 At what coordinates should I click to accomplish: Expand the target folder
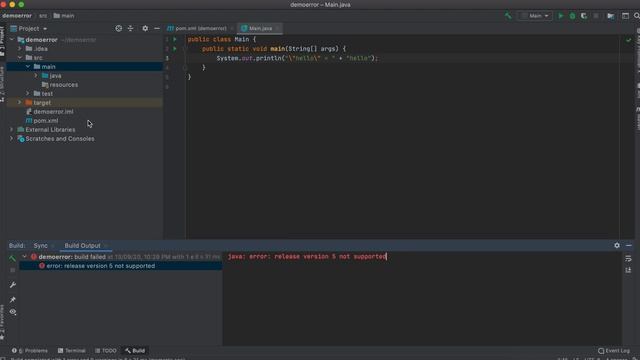tap(20, 102)
